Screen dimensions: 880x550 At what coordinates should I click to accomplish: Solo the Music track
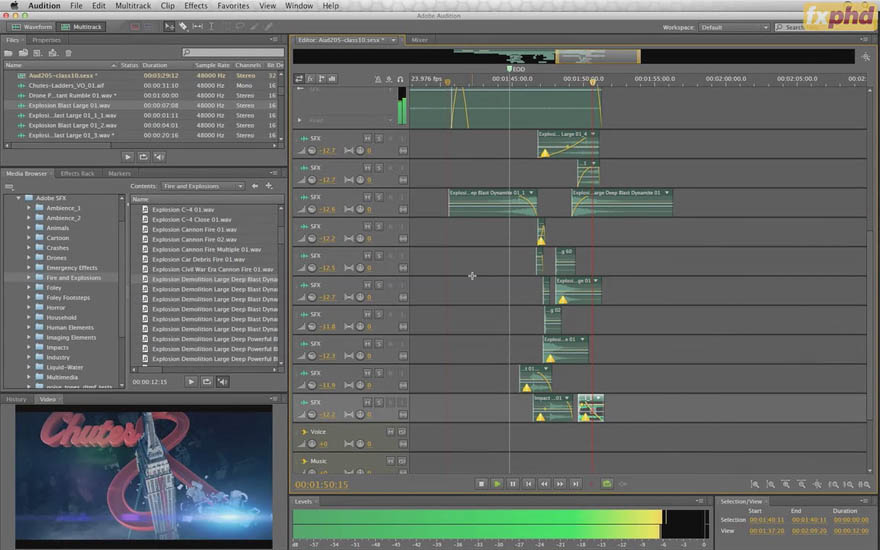(402, 461)
